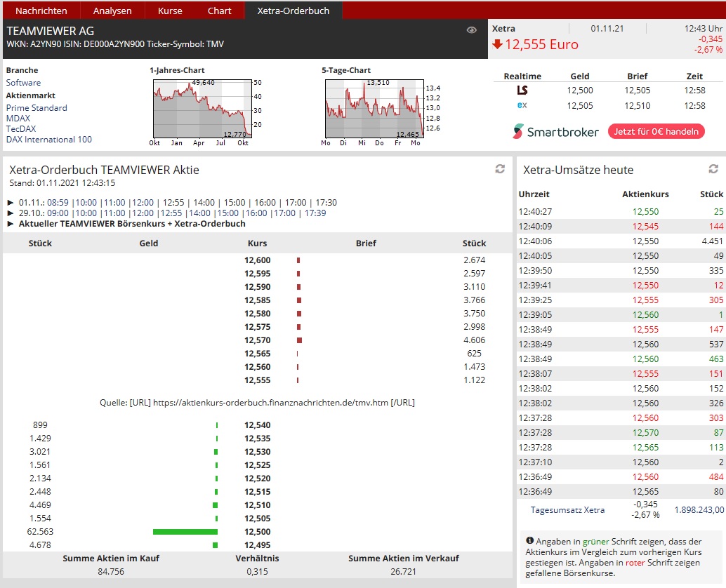Open the Analysen tab
Screen dimensions: 726x588
pyautogui.click(x=112, y=11)
